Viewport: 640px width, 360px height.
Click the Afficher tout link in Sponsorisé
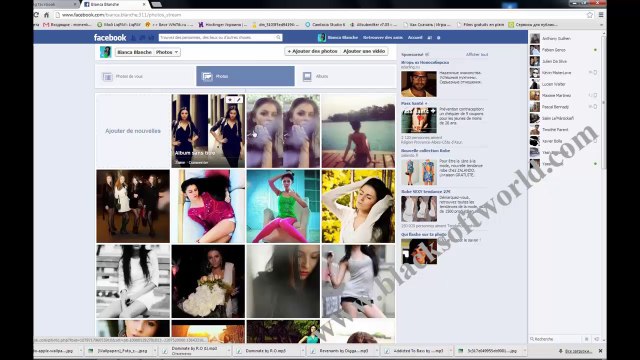[x=477, y=54]
